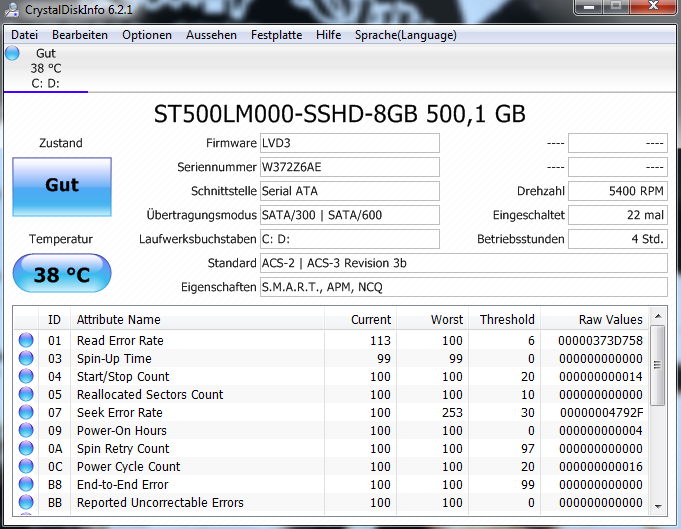Screen dimensions: 681x529
Task: Click the status orb for Reallocated Sectors Count
Action: coord(26,394)
